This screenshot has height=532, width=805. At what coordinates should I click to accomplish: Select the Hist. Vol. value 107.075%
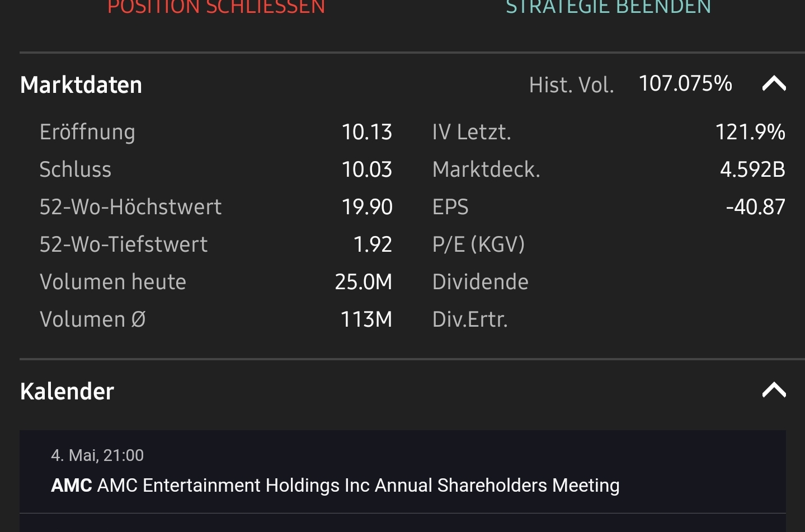coord(685,83)
